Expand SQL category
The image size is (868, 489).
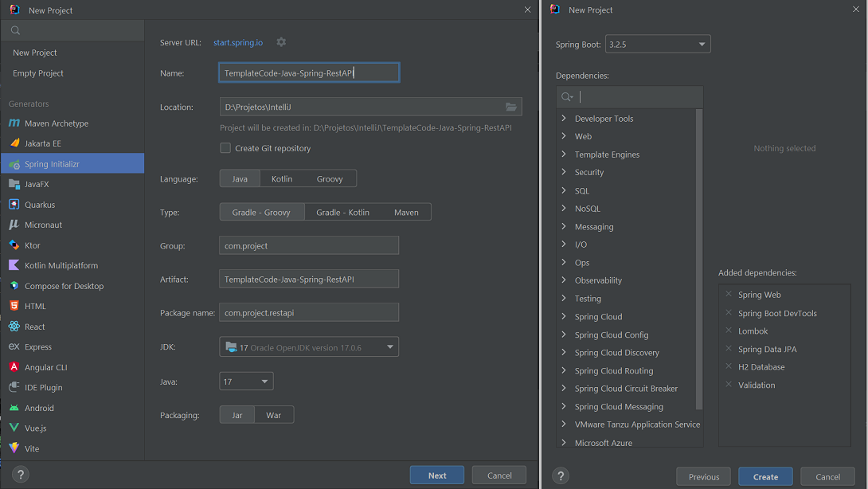(x=564, y=190)
